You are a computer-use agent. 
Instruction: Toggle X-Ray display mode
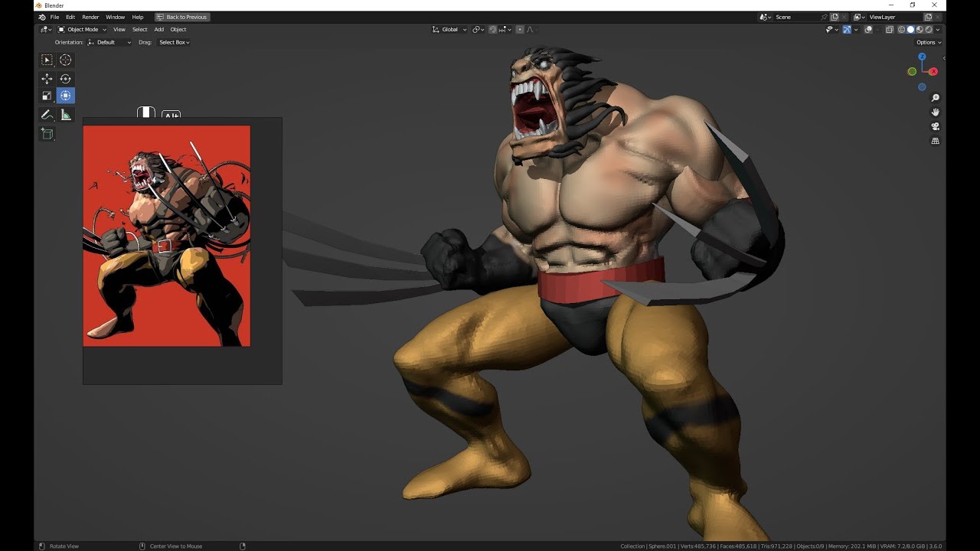(x=889, y=30)
